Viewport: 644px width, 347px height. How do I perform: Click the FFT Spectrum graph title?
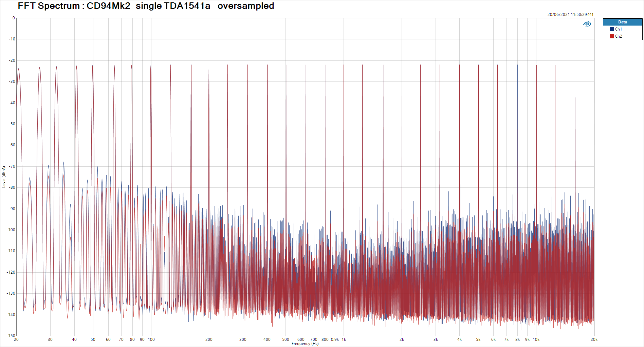tap(146, 6)
